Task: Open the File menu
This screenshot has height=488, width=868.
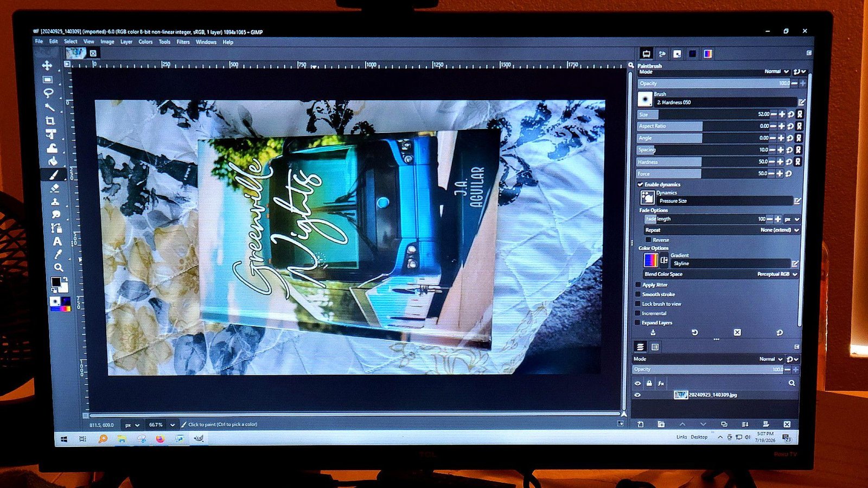Action: coord(39,41)
